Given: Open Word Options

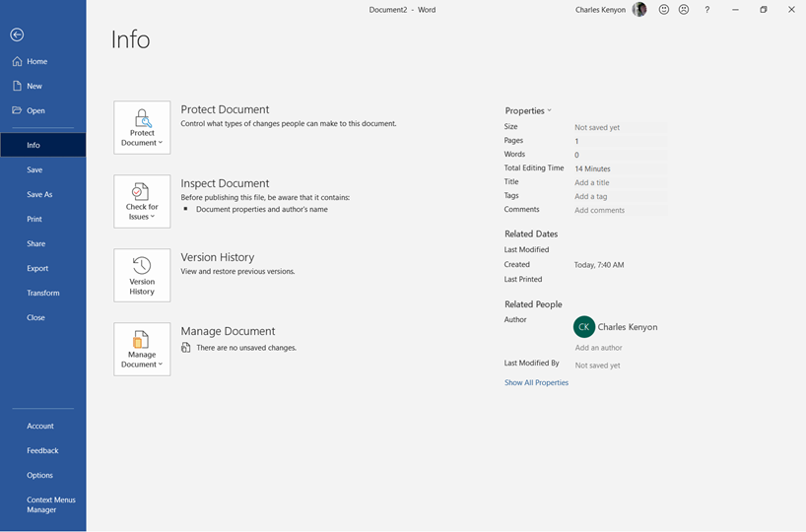Looking at the screenshot, I should [x=43, y=475].
